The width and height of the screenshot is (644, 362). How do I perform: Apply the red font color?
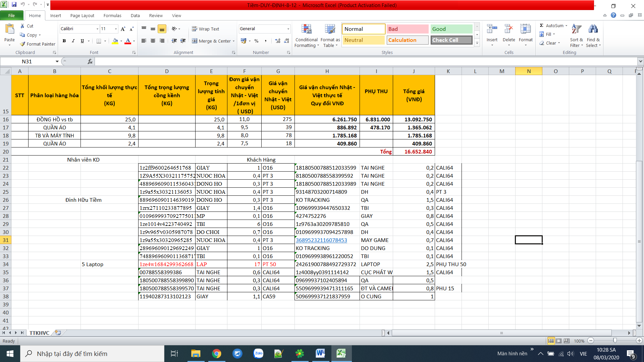coord(128,41)
